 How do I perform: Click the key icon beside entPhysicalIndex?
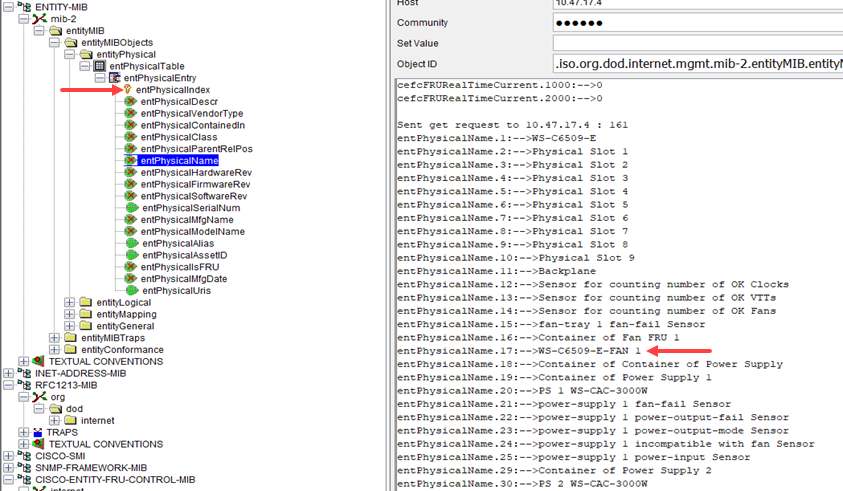pos(128,90)
